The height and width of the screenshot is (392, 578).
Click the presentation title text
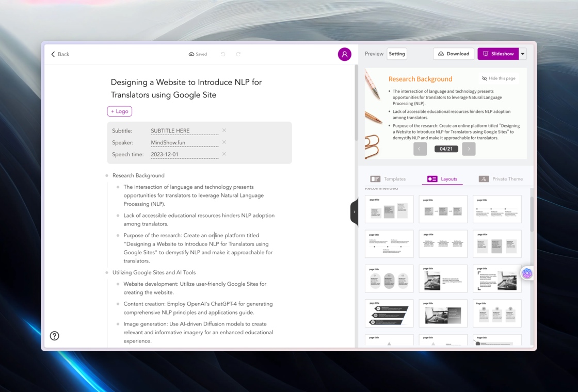click(186, 88)
